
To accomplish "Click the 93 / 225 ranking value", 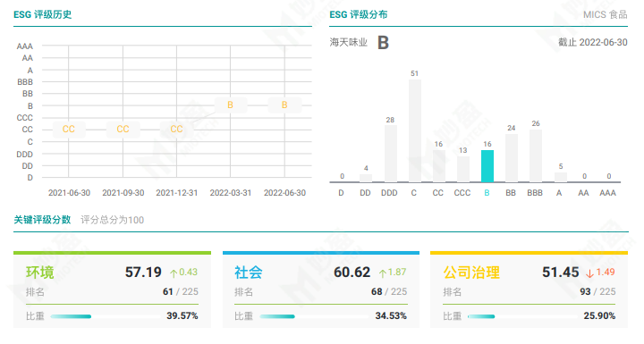I will pos(597,292).
